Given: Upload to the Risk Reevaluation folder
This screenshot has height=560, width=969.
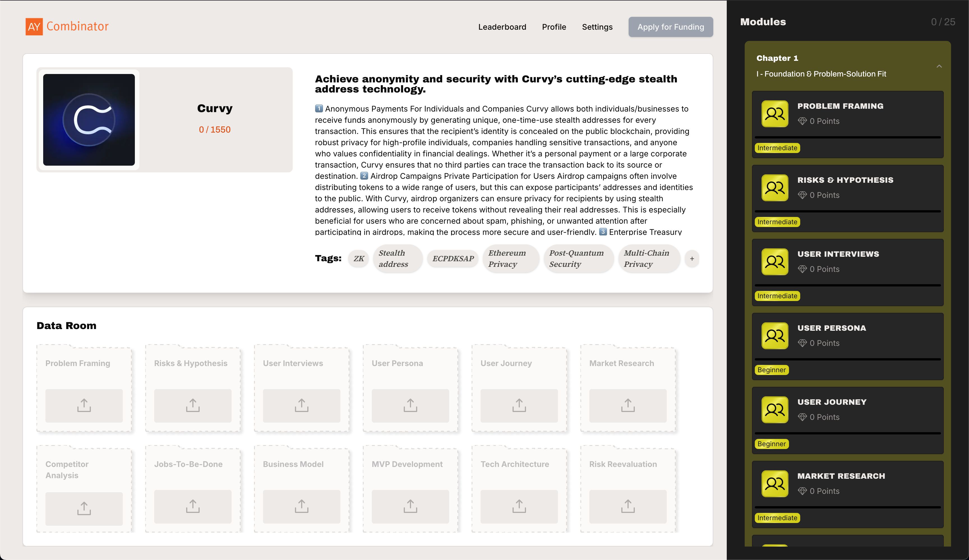Looking at the screenshot, I should pyautogui.click(x=628, y=506).
